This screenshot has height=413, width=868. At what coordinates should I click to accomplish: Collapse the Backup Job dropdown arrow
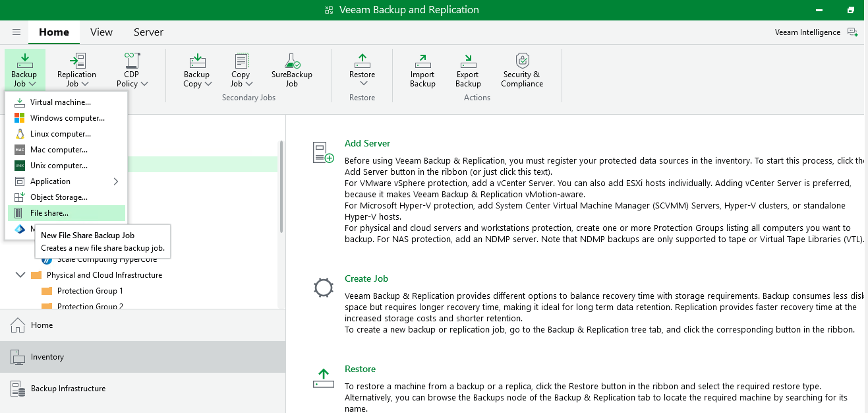coord(32,84)
